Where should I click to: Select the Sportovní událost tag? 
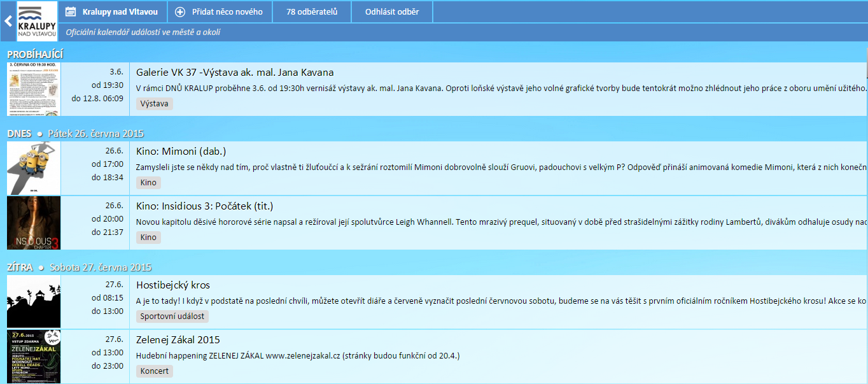(x=172, y=316)
